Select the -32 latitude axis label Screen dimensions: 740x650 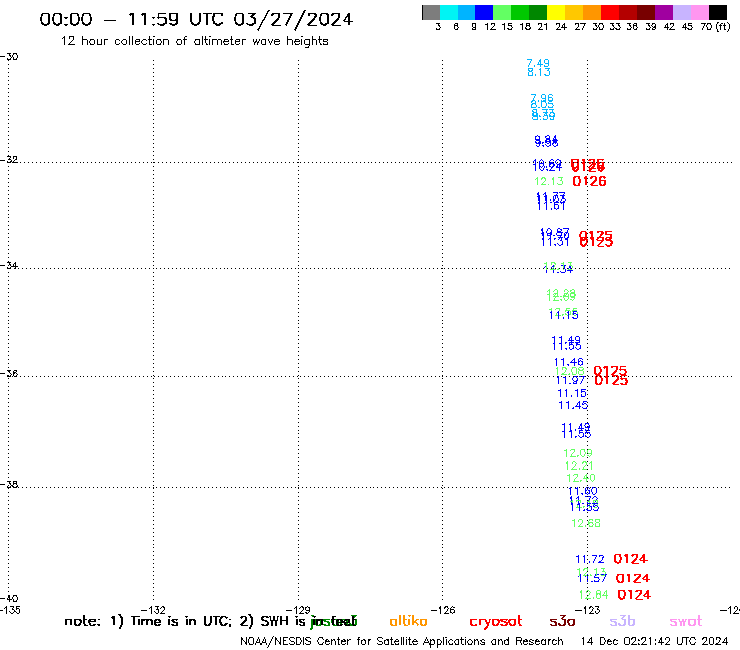click(9, 160)
